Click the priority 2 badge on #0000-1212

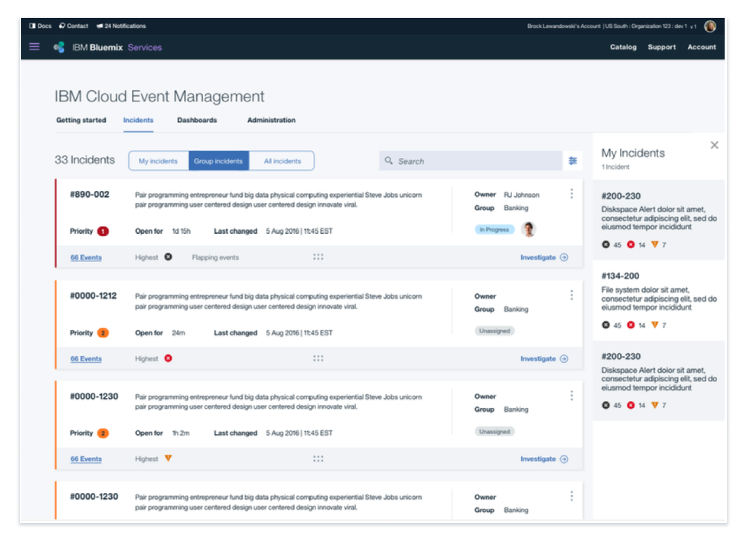click(x=103, y=333)
